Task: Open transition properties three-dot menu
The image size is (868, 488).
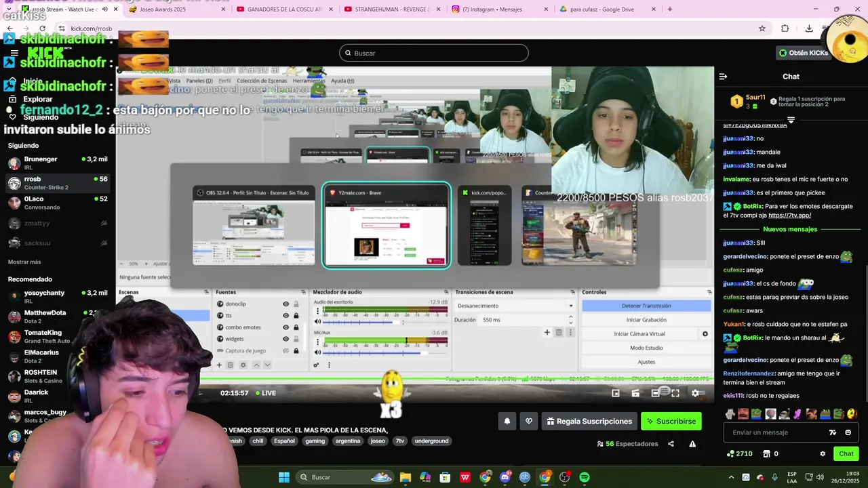Action: [x=570, y=332]
